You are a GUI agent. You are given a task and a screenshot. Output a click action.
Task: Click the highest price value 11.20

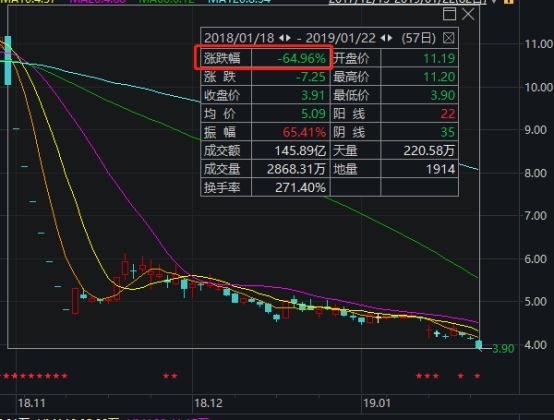pyautogui.click(x=439, y=77)
